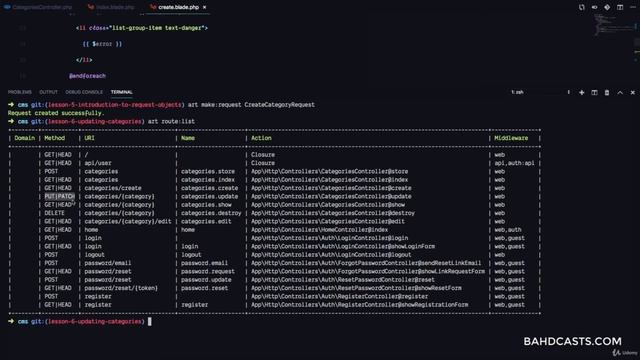Add a new terminal with plus icon
The image size is (640, 360).
click(582, 93)
